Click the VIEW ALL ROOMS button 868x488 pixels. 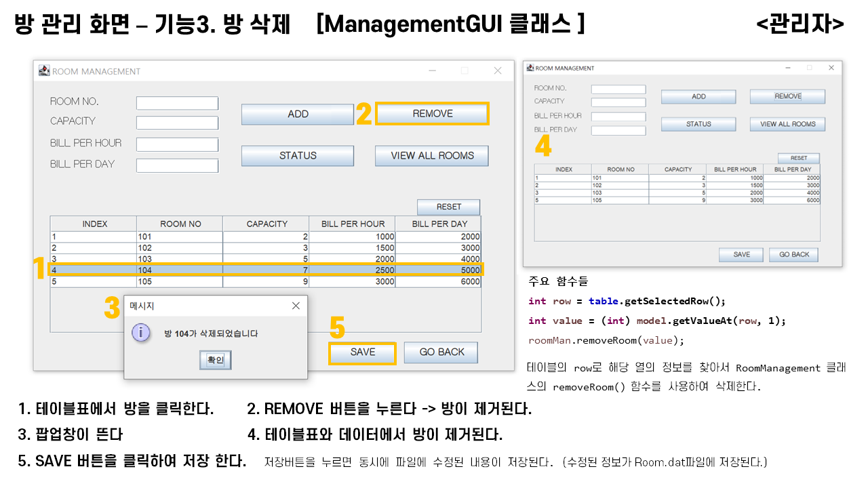click(431, 155)
